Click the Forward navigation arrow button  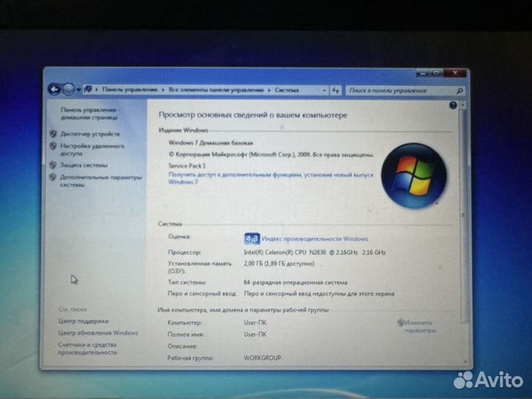[67, 89]
